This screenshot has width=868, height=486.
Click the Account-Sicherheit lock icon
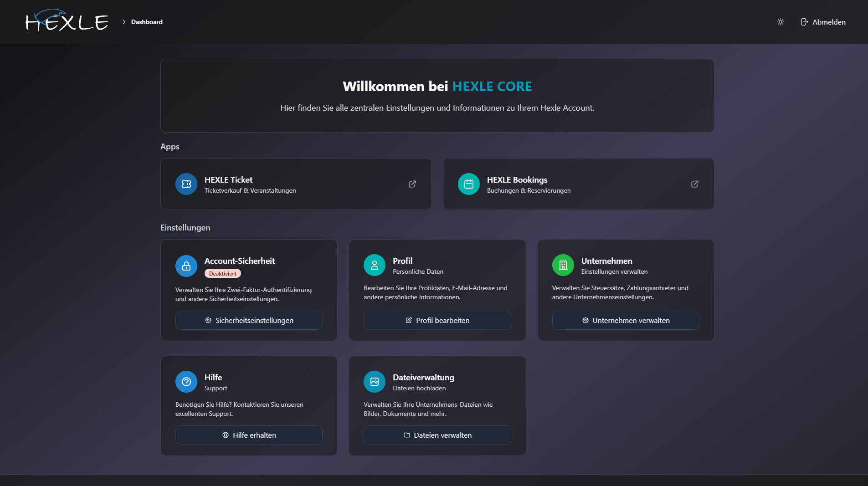(186, 266)
